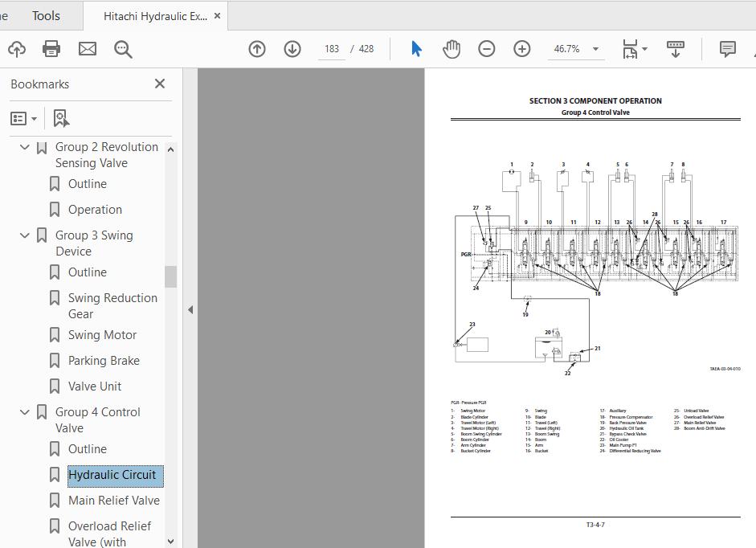Collapse the Group 3 Swing Device bookmark
The height and width of the screenshot is (548, 756).
pos(24,235)
